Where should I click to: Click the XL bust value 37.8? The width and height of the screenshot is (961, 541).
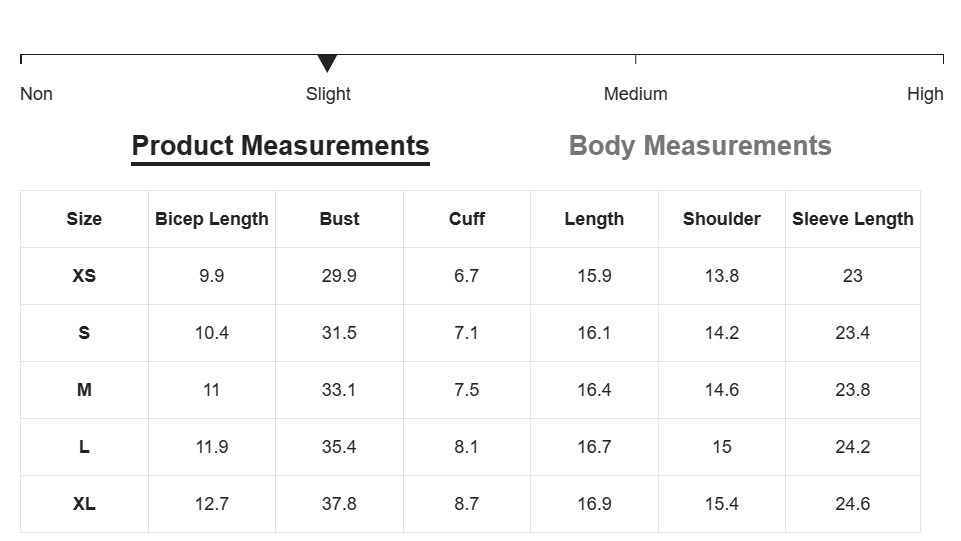click(339, 504)
